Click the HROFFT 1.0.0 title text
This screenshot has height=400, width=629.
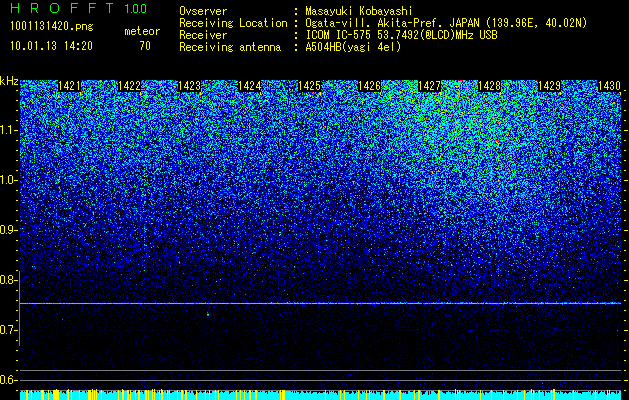[79, 8]
